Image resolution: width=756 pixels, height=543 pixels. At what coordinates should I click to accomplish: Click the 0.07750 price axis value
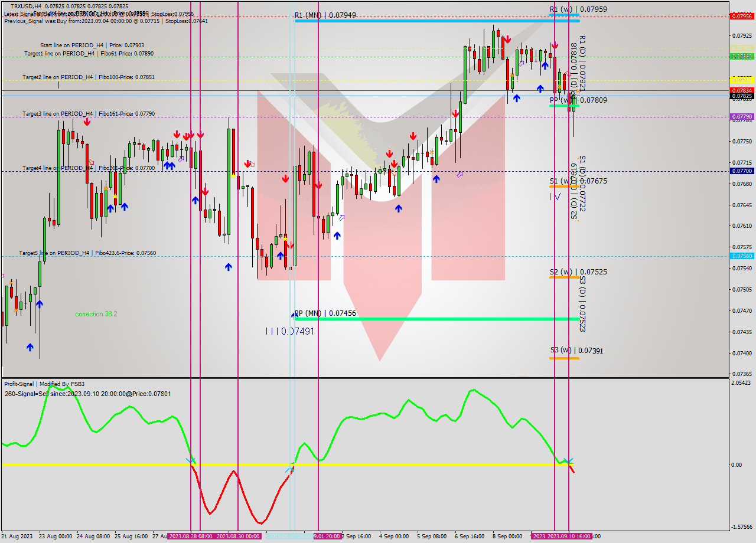click(x=742, y=142)
